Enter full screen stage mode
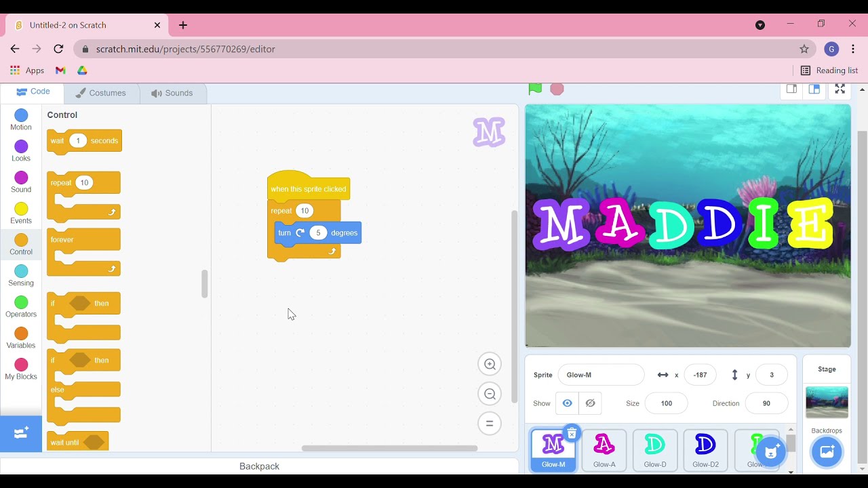The width and height of the screenshot is (868, 488). tap(840, 89)
